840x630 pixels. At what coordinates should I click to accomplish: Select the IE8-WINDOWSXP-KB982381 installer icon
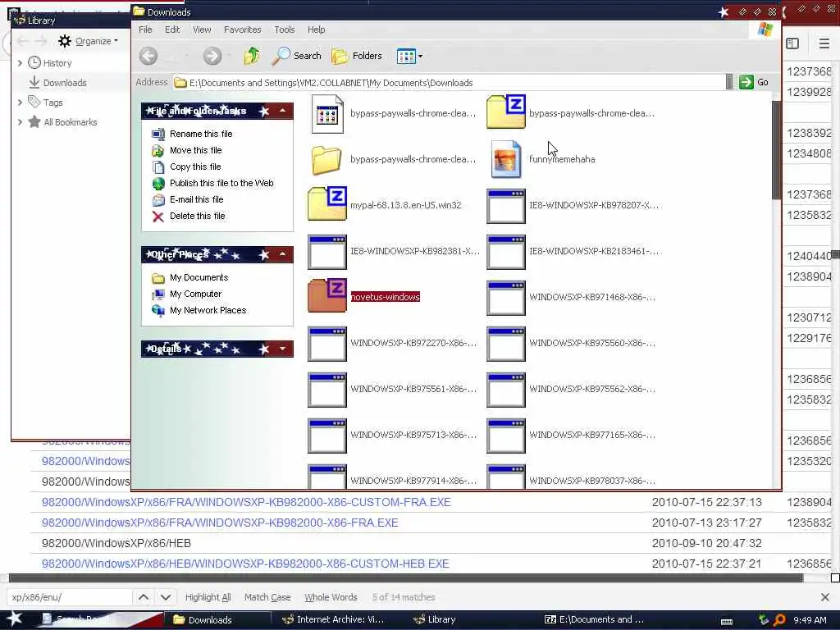pyautogui.click(x=327, y=253)
